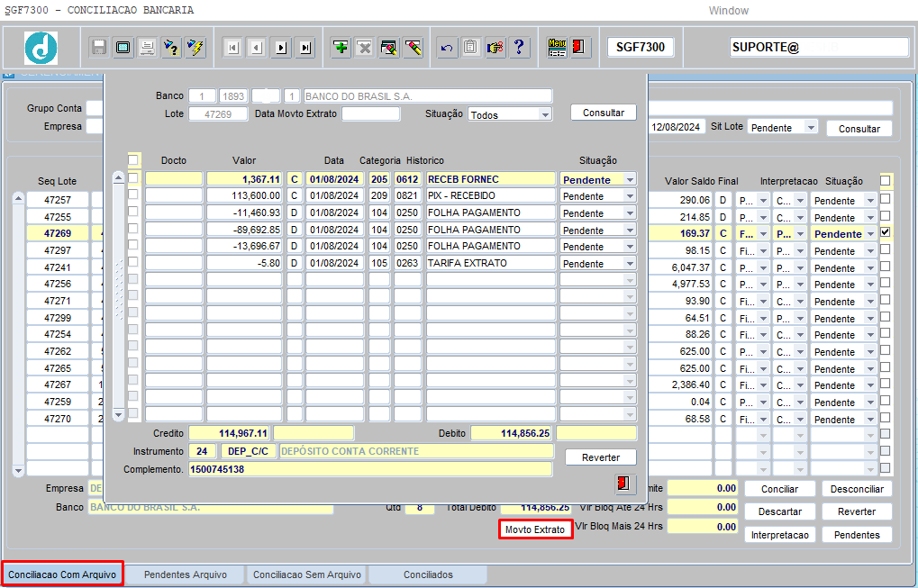
Task: Check the checkbox on lote 47257 row
Action: (x=886, y=199)
